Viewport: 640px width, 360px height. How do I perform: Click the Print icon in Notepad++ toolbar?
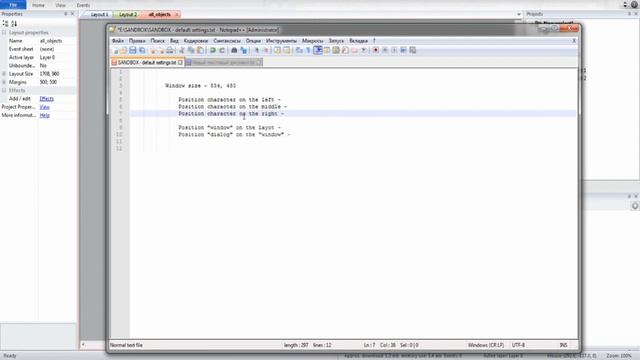[x=170, y=50]
